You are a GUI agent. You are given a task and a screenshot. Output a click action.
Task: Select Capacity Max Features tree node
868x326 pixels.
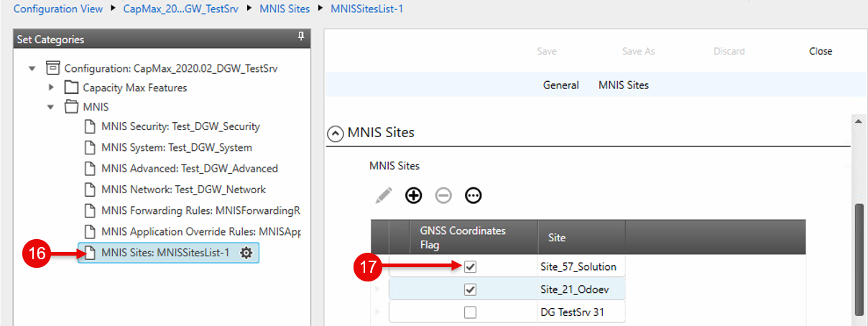tap(135, 88)
